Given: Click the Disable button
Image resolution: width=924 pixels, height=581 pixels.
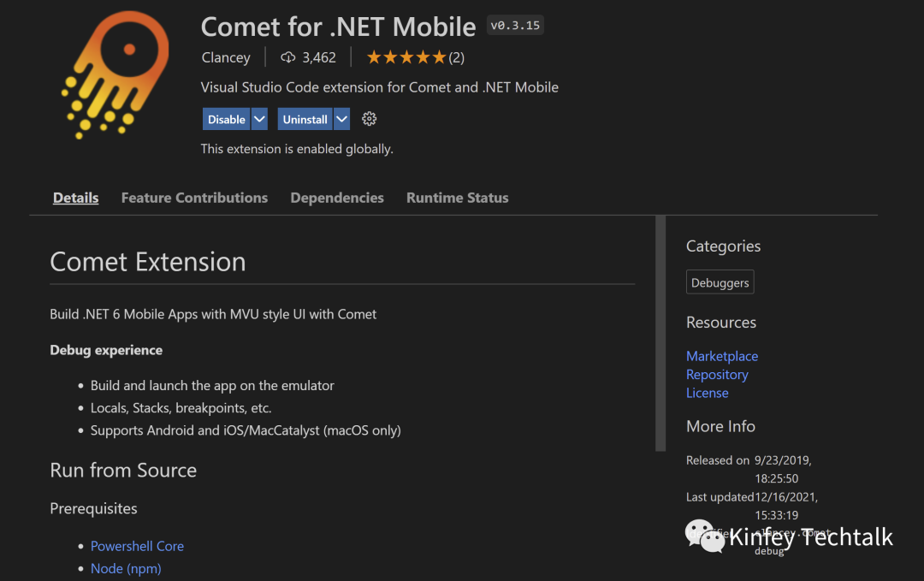Looking at the screenshot, I should [x=226, y=119].
